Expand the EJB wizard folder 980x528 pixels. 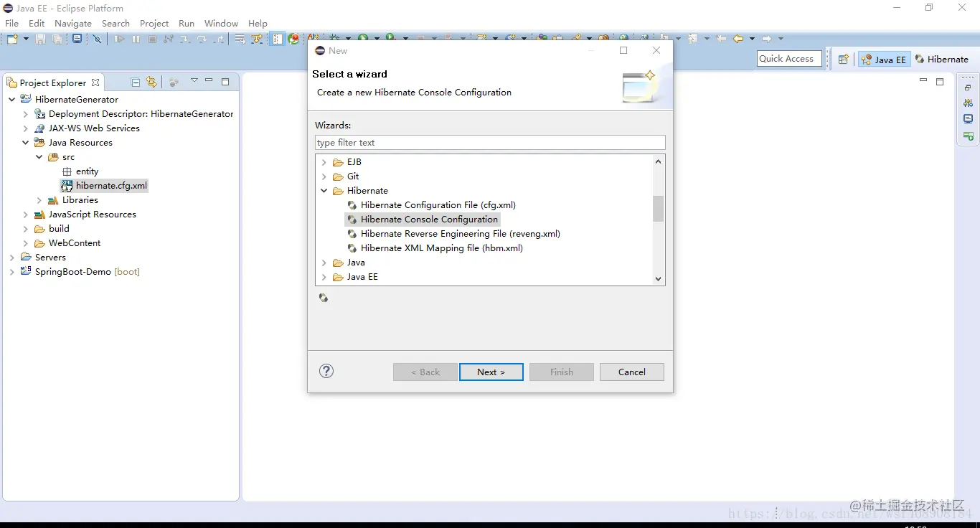(324, 162)
